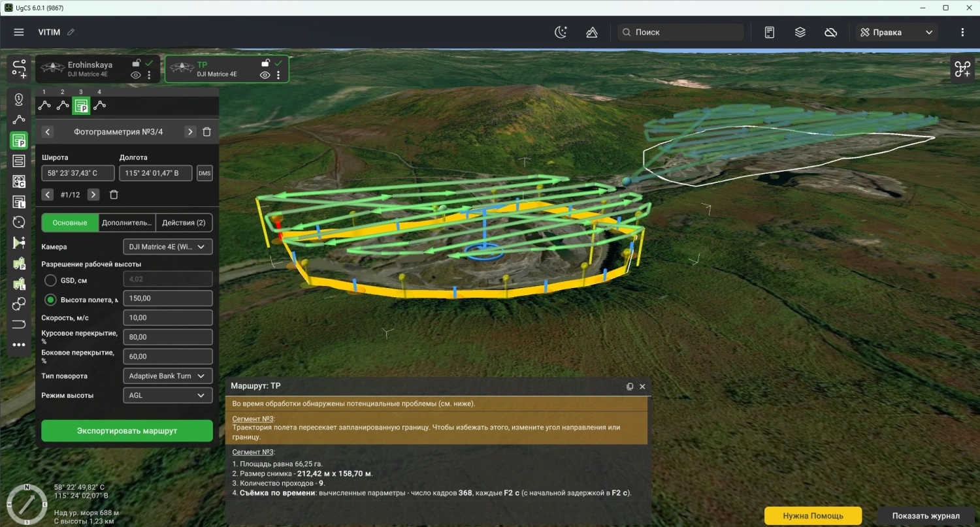
Task: Switch to the Действия (2) tab
Action: 184,223
